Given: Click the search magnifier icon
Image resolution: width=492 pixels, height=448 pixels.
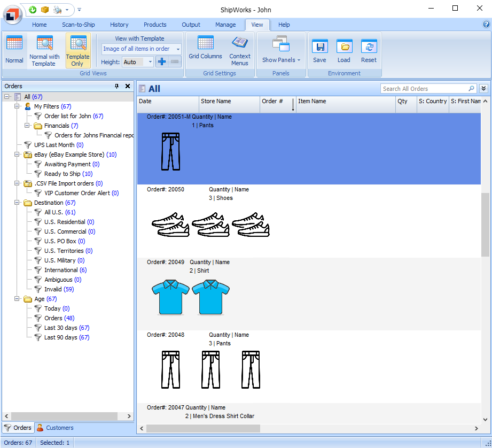Looking at the screenshot, I should pyautogui.click(x=471, y=89).
